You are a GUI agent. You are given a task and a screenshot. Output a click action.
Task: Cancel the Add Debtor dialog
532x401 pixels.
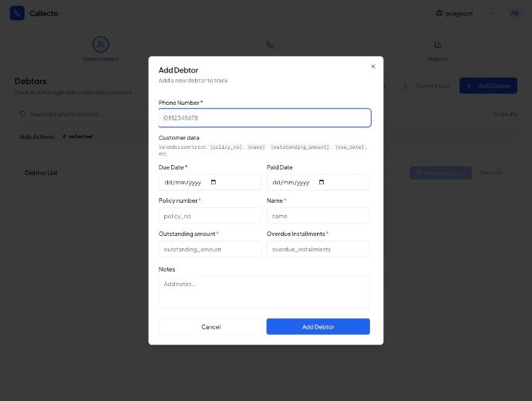(x=210, y=327)
